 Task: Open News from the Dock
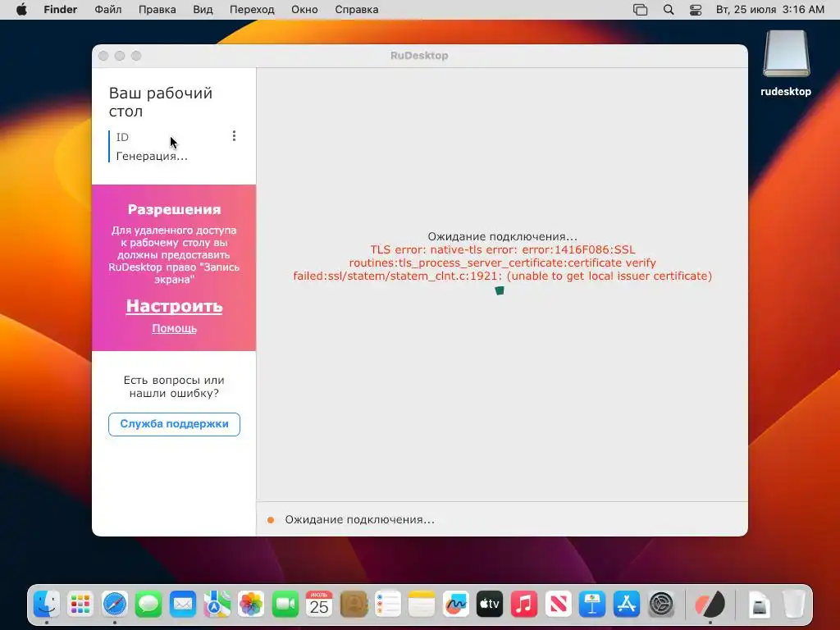[558, 605]
